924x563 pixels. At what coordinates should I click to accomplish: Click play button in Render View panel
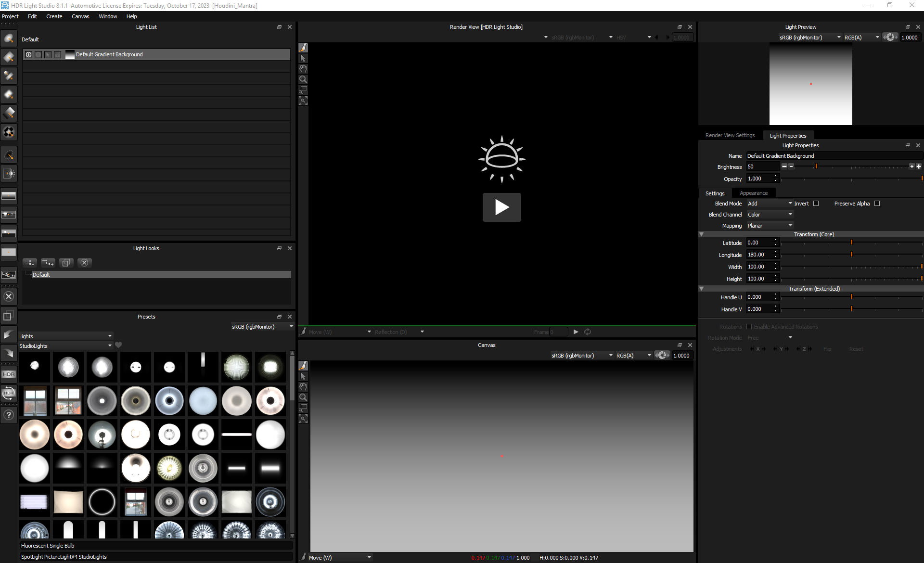click(x=501, y=206)
